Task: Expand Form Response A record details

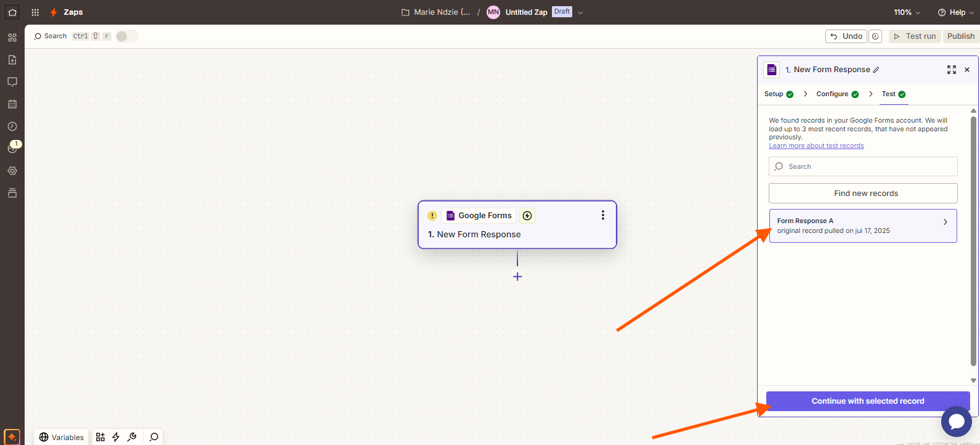Action: [946, 222]
